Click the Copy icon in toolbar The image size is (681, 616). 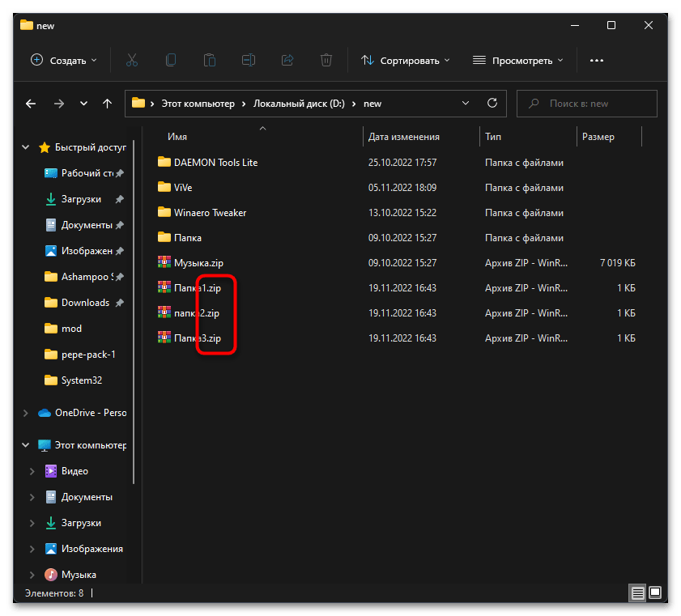coord(171,60)
